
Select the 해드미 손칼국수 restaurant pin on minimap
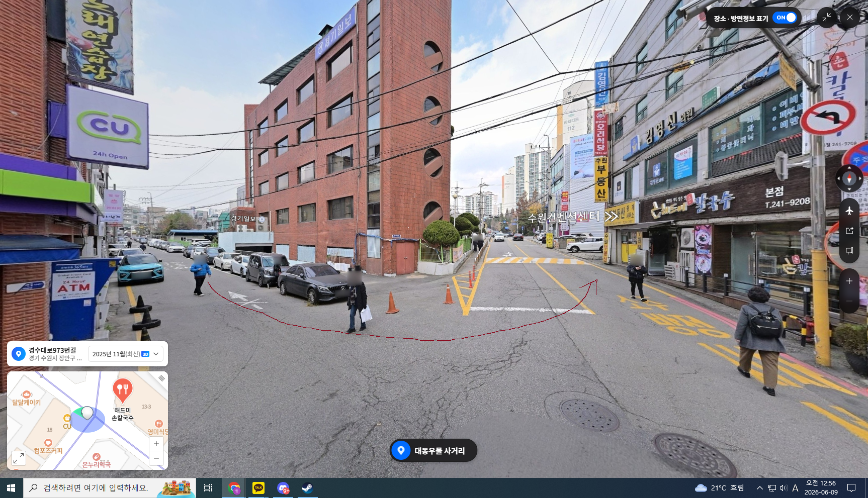pos(122,391)
